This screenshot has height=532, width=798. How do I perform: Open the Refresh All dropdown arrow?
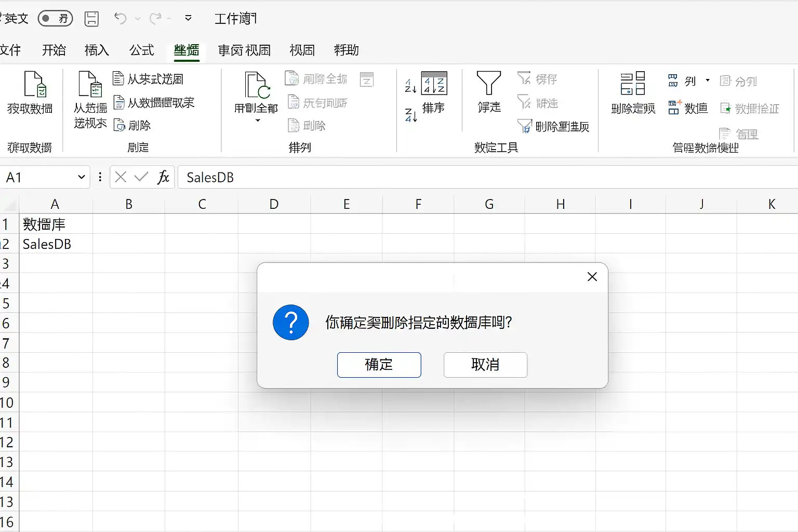tap(257, 121)
